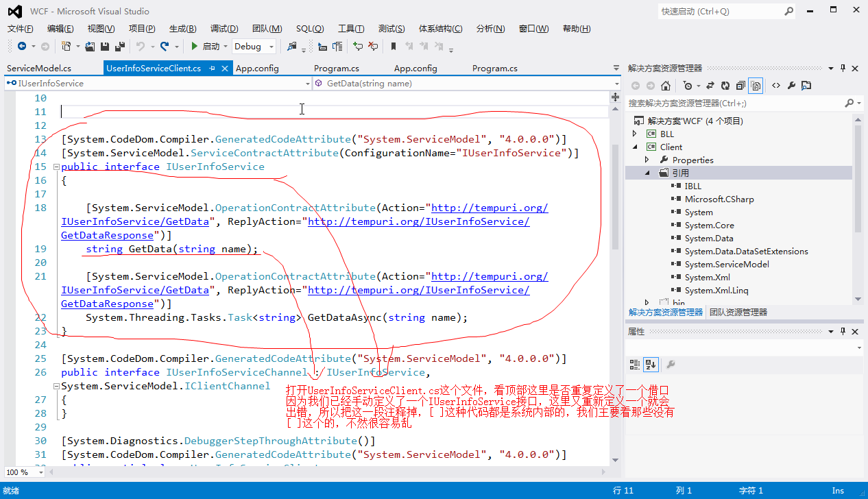The image size is (868, 499).
Task: Go Home in Solution Explorer toolbar
Action: (666, 86)
